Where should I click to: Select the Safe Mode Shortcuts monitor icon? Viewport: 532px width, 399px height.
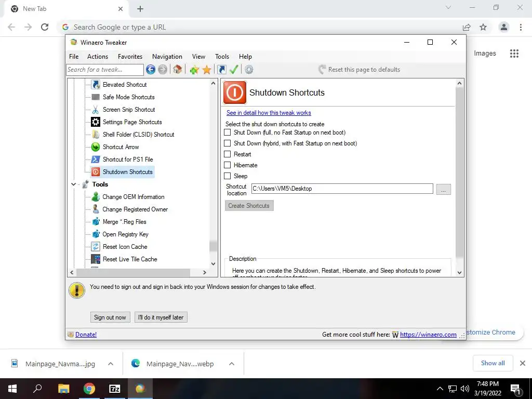pos(96,97)
